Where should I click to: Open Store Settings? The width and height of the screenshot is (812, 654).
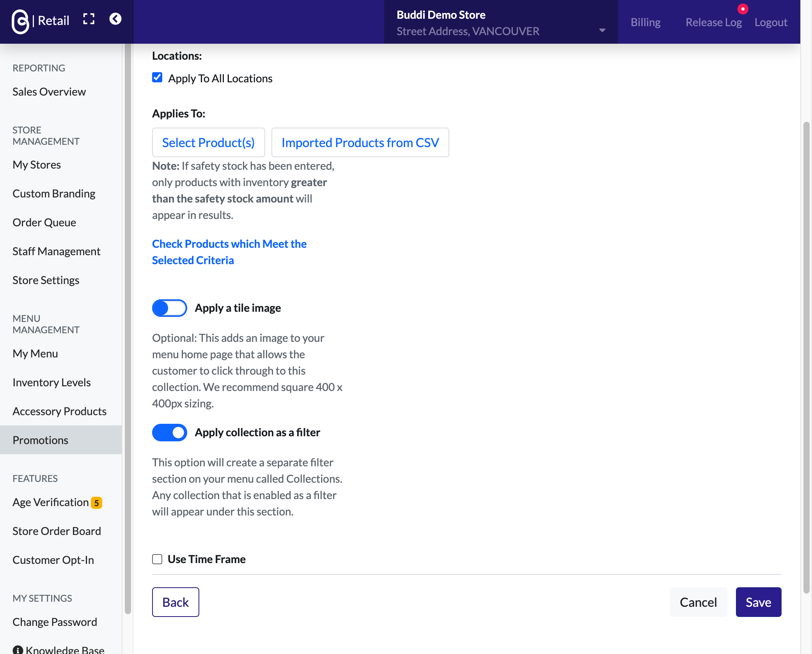(46, 280)
